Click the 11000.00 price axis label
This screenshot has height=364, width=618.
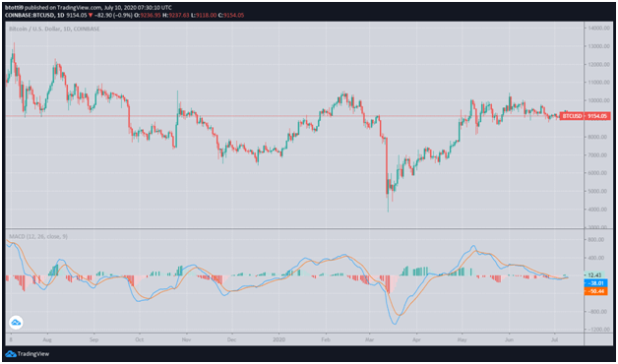(597, 83)
